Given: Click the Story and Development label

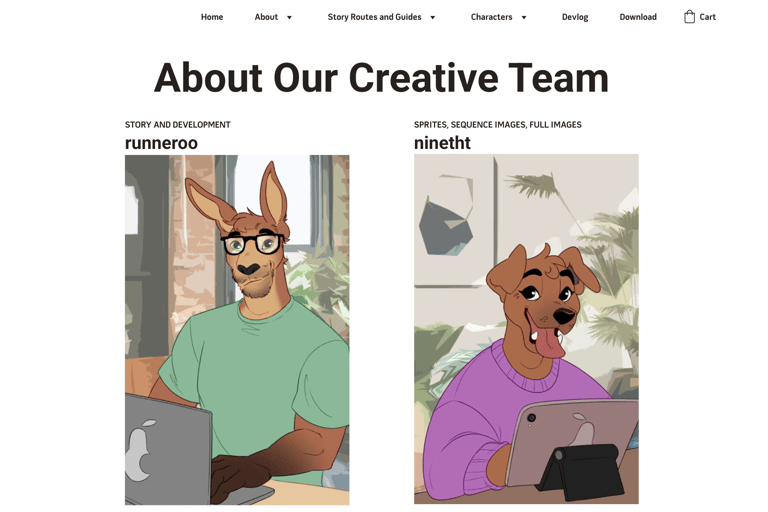Looking at the screenshot, I should tap(177, 125).
